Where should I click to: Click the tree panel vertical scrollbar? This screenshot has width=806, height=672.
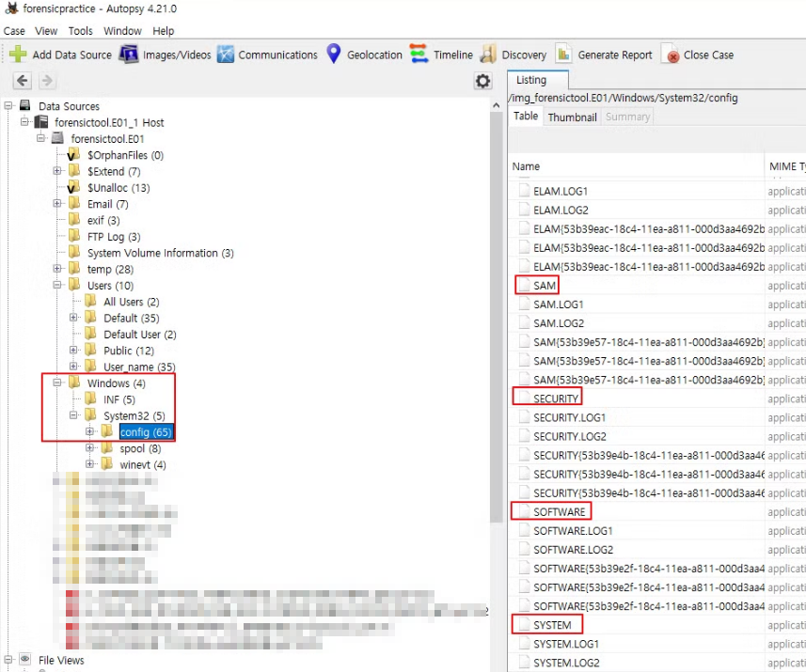496,317
